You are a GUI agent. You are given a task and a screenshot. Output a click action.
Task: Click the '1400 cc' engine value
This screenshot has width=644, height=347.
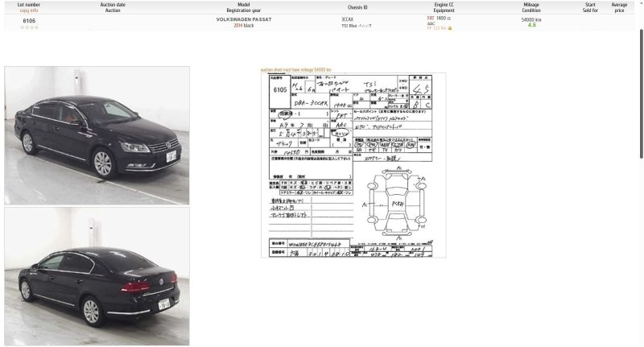click(444, 18)
